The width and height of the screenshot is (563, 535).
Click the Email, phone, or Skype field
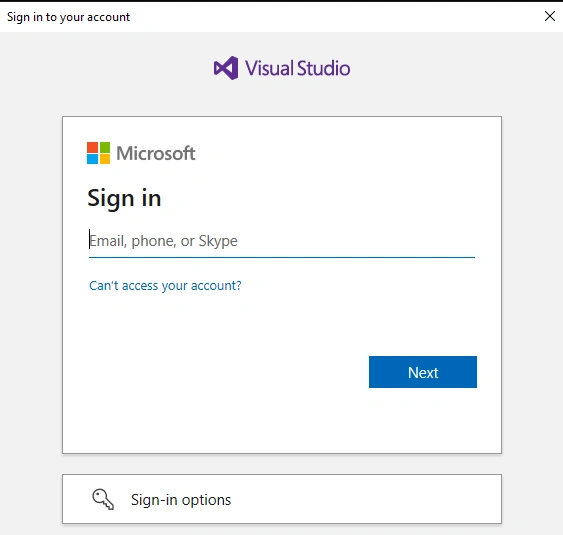click(282, 241)
